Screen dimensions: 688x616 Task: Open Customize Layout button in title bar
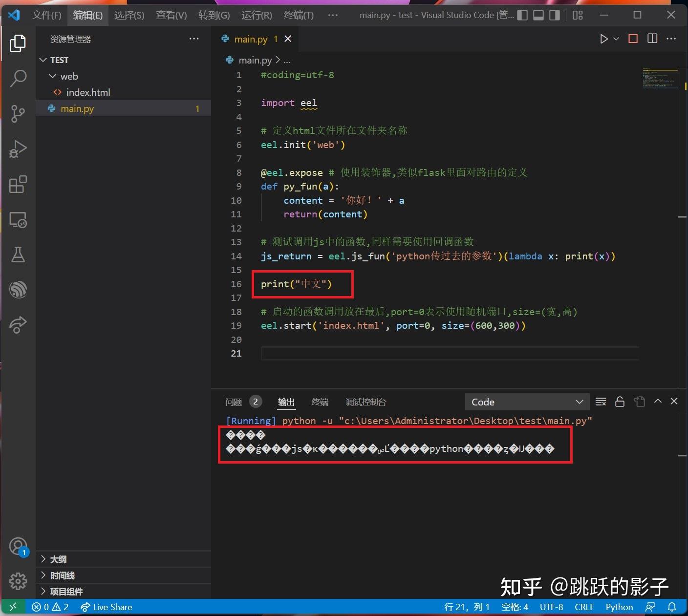coord(578,15)
